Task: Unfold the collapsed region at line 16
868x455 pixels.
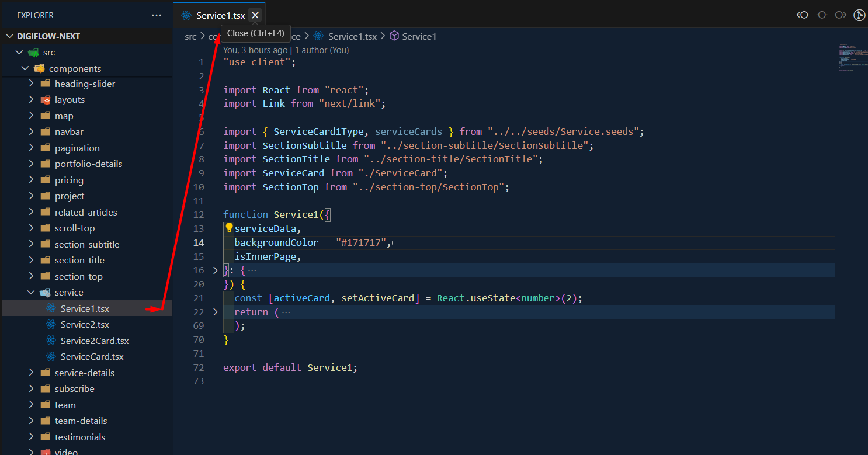Action: [215, 270]
